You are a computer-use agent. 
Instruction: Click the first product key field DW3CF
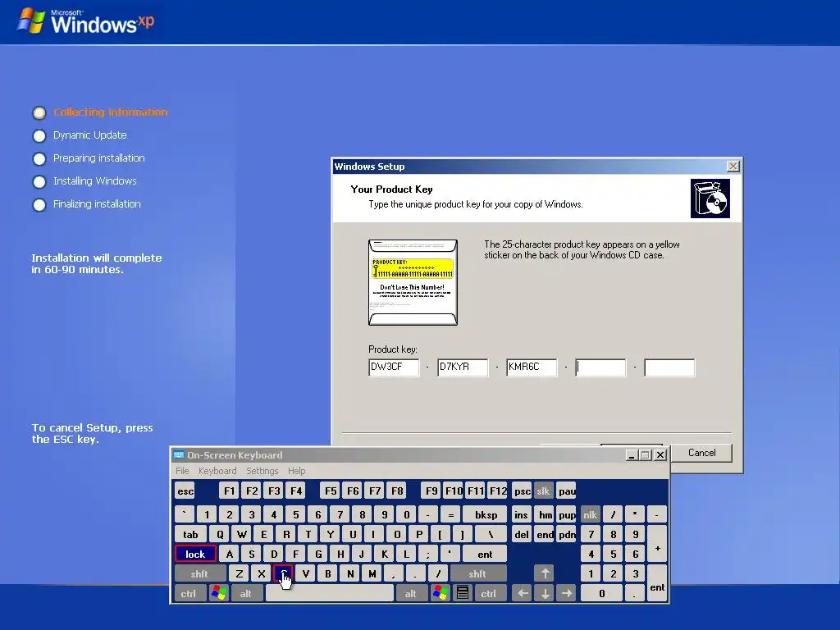point(394,367)
